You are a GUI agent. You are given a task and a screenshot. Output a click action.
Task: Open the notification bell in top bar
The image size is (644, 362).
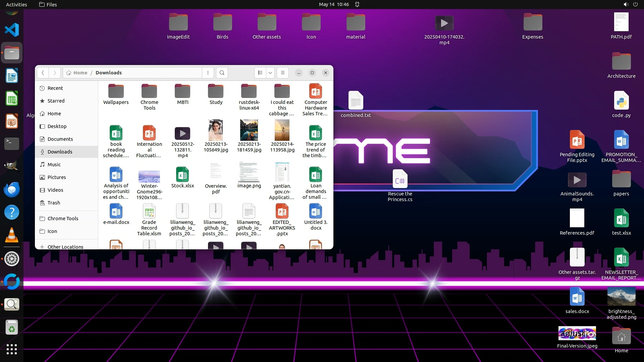(357, 4)
